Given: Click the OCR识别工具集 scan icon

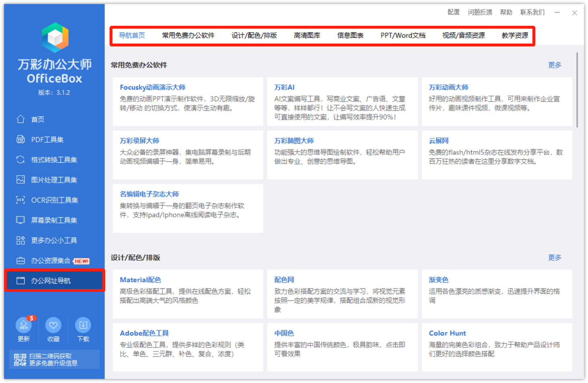Looking at the screenshot, I should 21,200.
